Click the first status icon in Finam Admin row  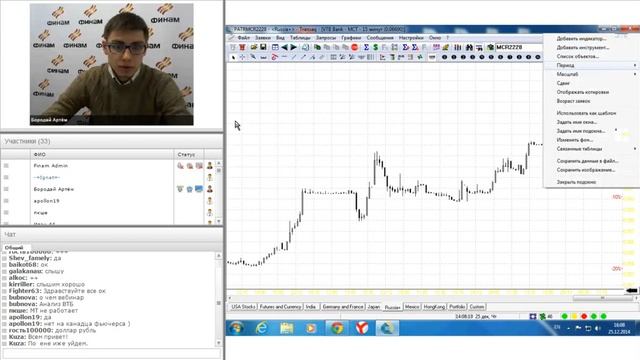click(180, 166)
